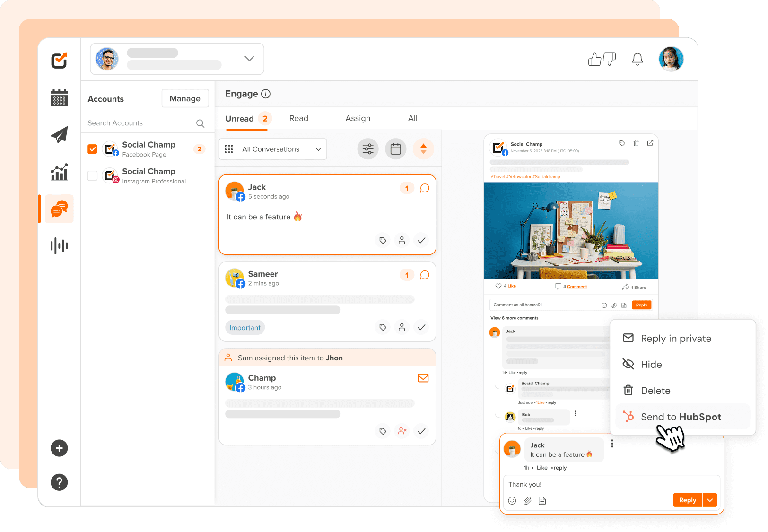Check the Instagram Professional account
The width and height of the screenshot is (768, 532).
92,175
